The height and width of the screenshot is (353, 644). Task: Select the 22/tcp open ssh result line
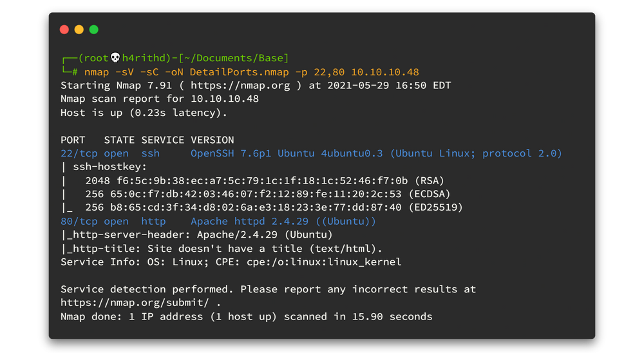pos(311,153)
